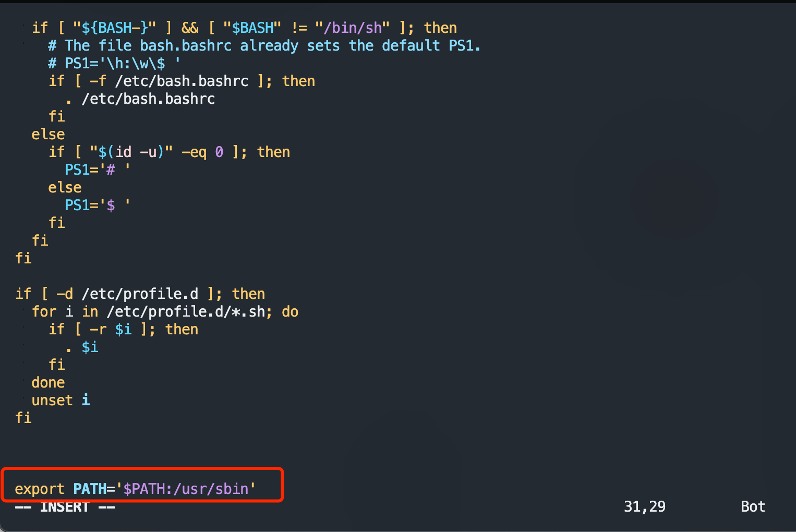Place cursor on the '. $i' source line
The width and height of the screenshot is (796, 532).
82,347
